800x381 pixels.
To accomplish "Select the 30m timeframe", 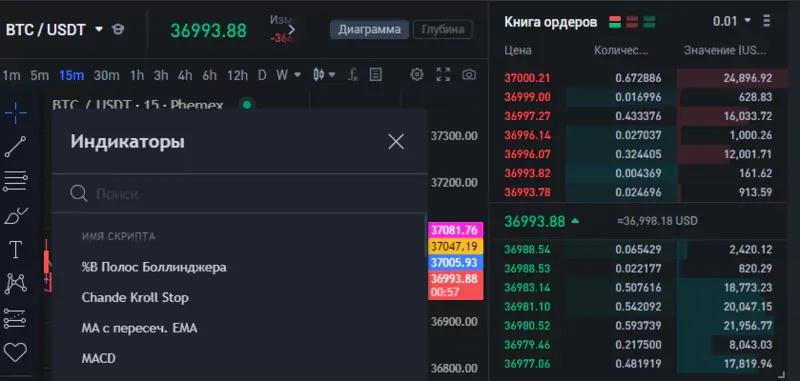I will [x=106, y=75].
